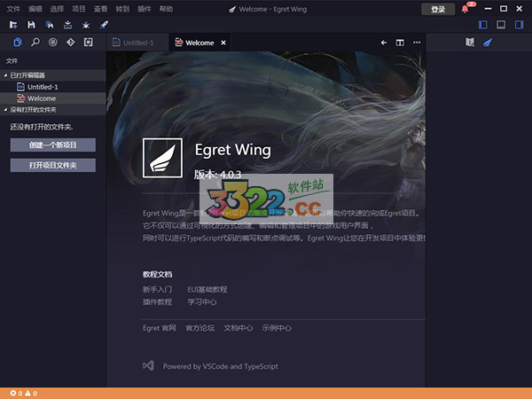Open the fifth sidebar panel icon

click(88, 43)
